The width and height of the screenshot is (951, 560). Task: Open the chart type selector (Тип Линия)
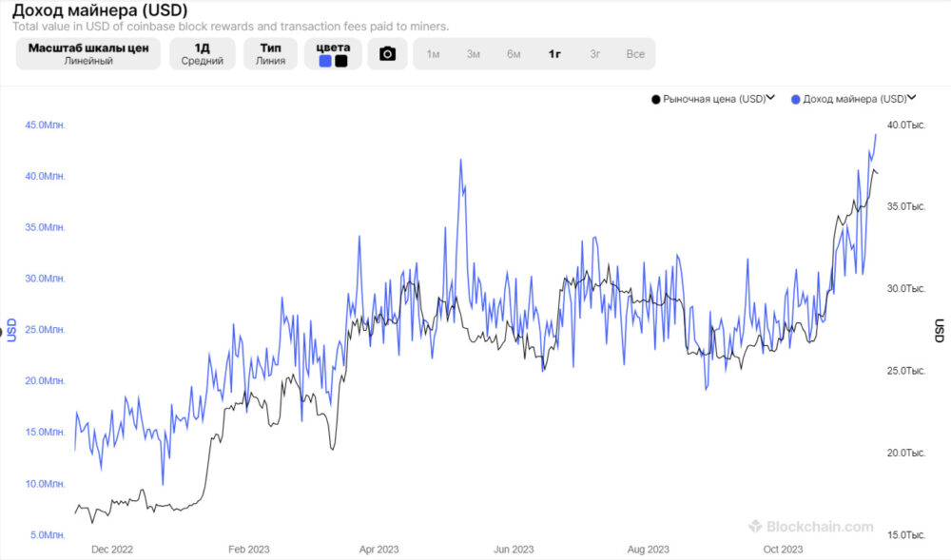click(270, 54)
